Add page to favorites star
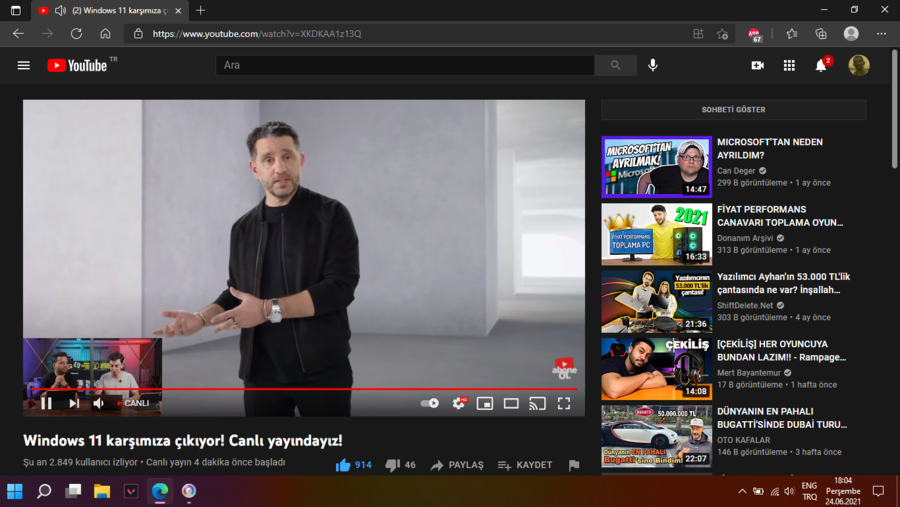900x507 pixels. [722, 34]
